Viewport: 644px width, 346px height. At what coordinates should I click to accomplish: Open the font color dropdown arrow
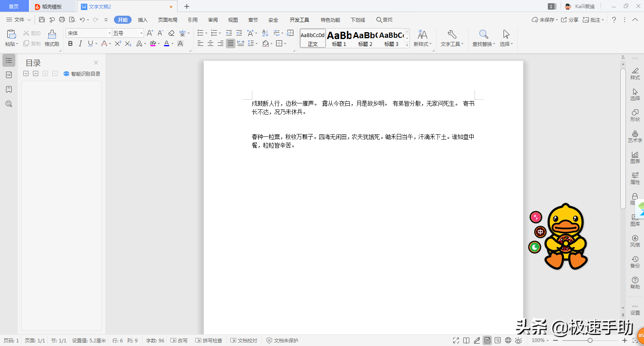pos(173,43)
